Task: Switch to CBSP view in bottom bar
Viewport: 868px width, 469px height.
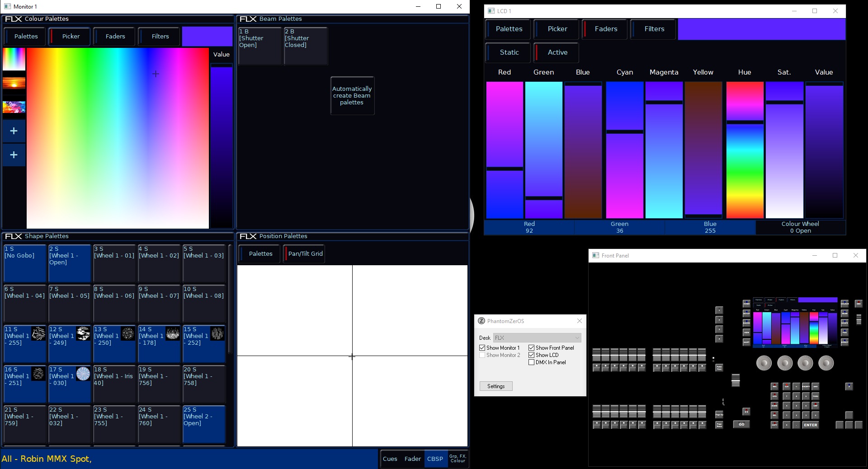Action: point(435,459)
